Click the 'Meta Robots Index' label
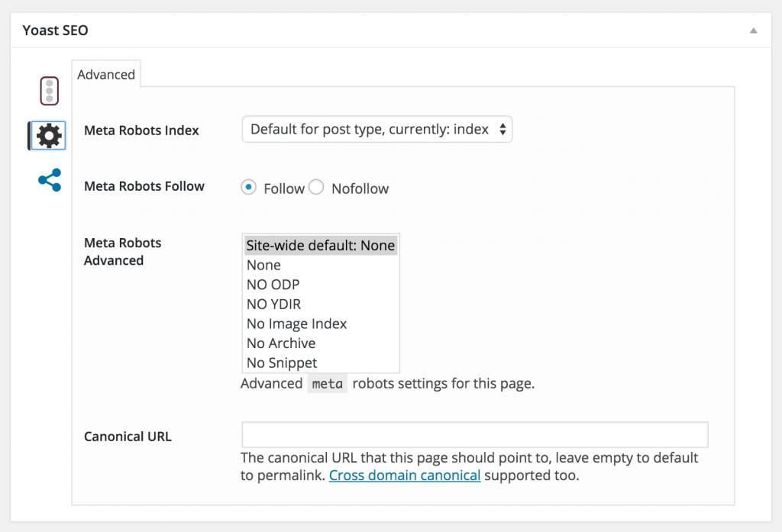The width and height of the screenshot is (782, 532). click(141, 131)
